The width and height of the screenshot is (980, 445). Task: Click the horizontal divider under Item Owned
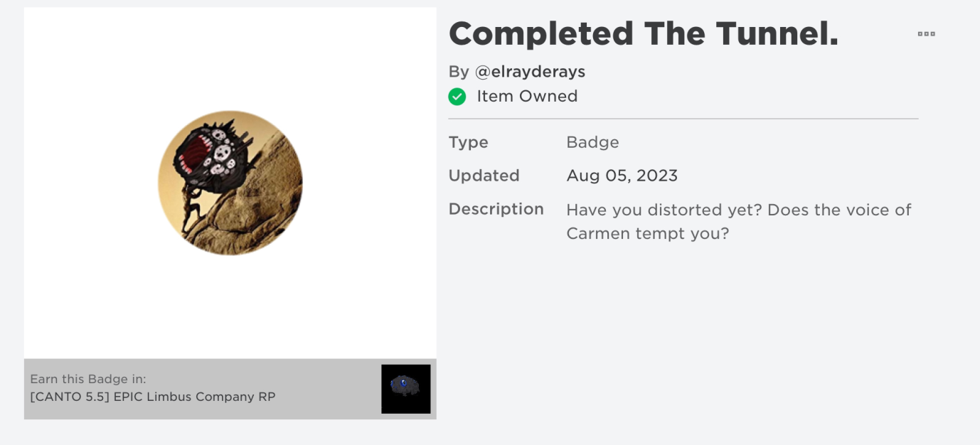[683, 119]
